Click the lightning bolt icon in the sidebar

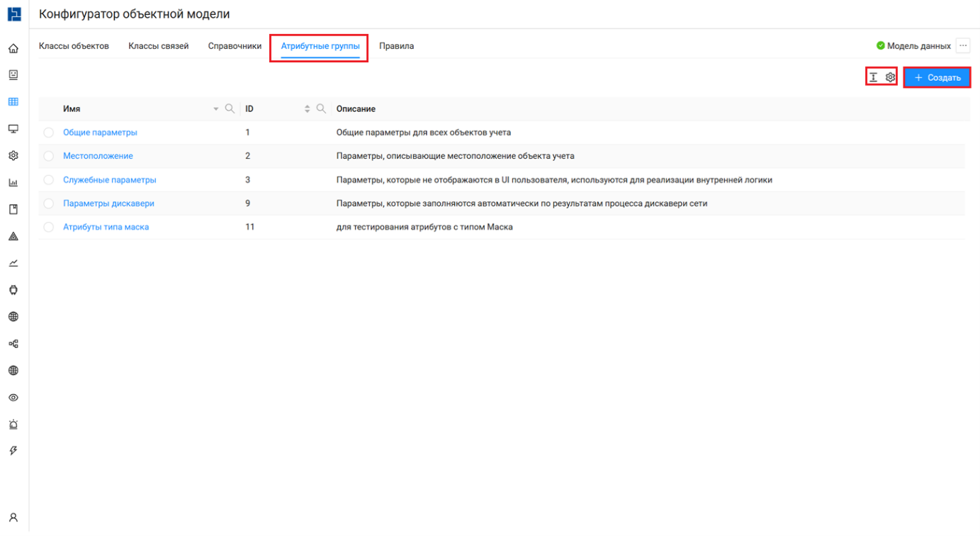13,451
